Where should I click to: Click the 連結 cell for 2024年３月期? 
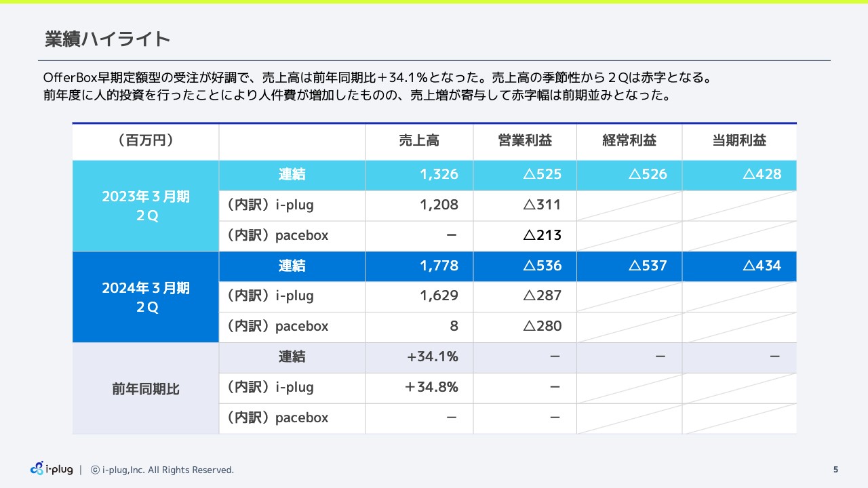[292, 266]
